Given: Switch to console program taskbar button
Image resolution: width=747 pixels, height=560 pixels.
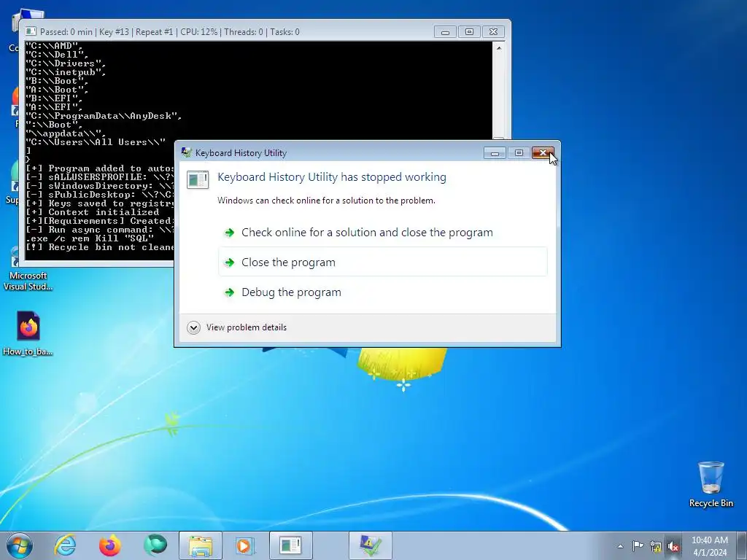Looking at the screenshot, I should pos(290,545).
